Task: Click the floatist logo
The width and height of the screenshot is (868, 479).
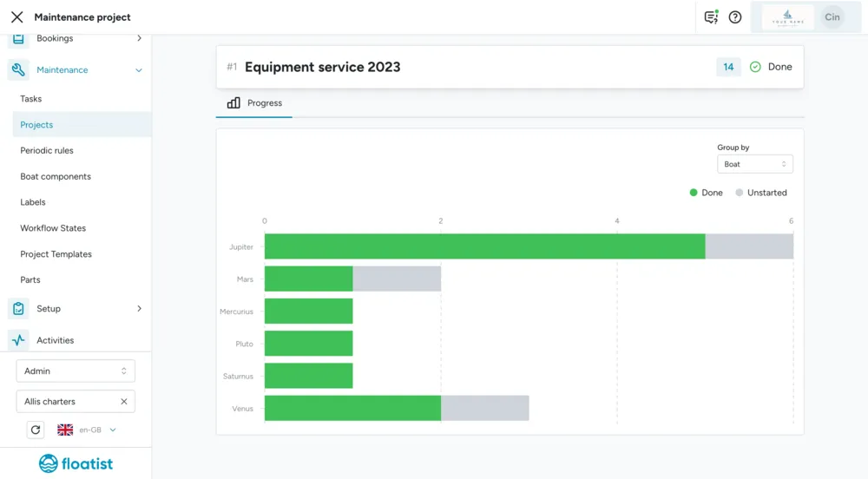Action: (x=76, y=463)
